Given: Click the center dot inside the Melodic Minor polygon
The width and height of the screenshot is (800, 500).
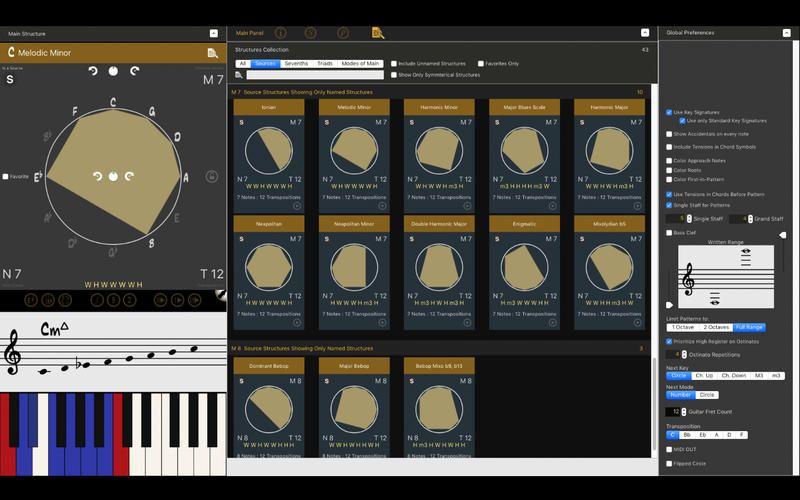Looking at the screenshot, I should pyautogui.click(x=113, y=177).
